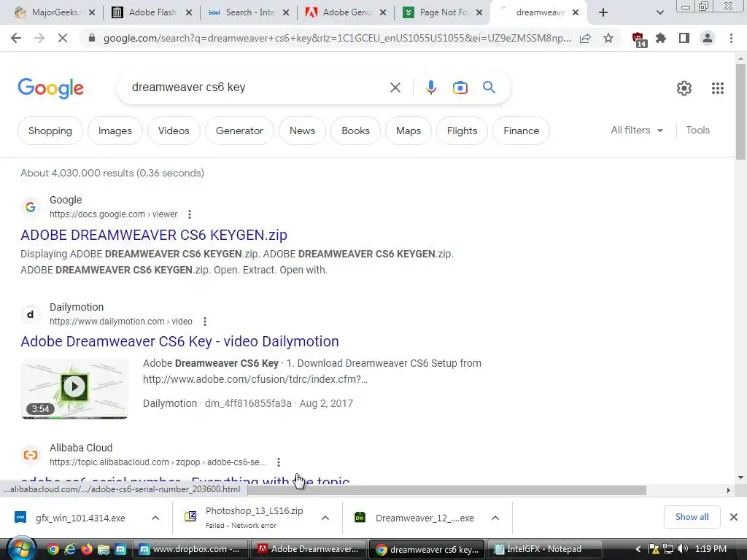The height and width of the screenshot is (560, 747).
Task: Play the Dailymotion video thumbnail
Action: click(x=74, y=389)
